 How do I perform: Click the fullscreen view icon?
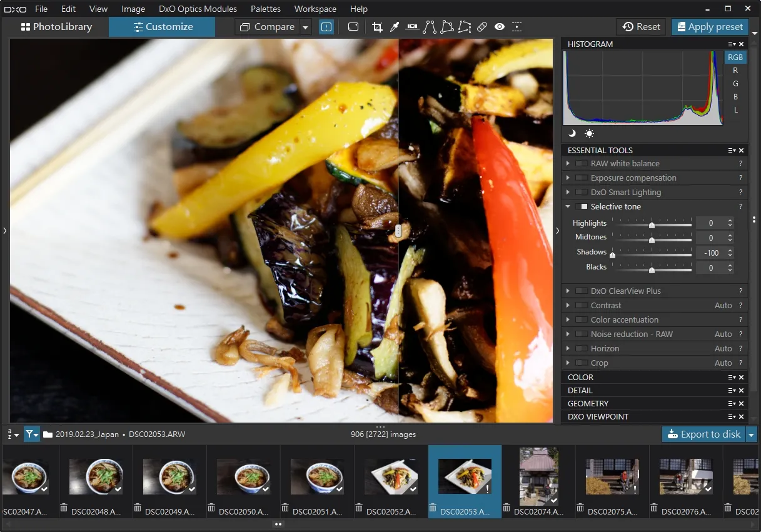pyautogui.click(x=353, y=27)
